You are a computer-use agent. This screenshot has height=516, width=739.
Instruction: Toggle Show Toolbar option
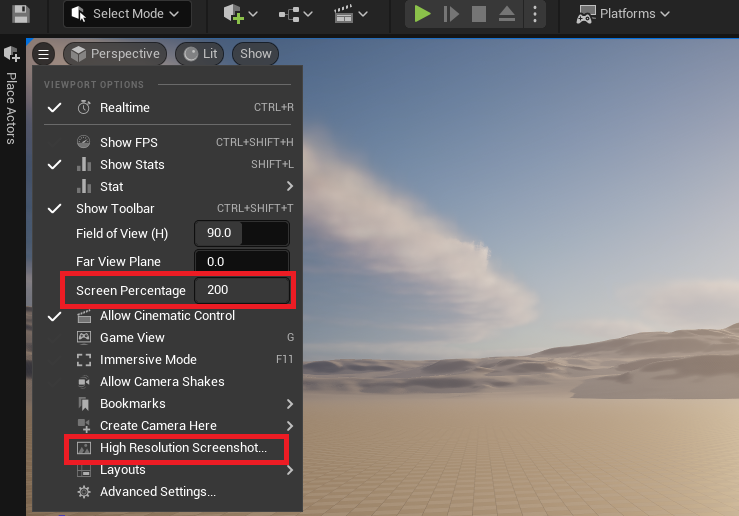[167, 208]
